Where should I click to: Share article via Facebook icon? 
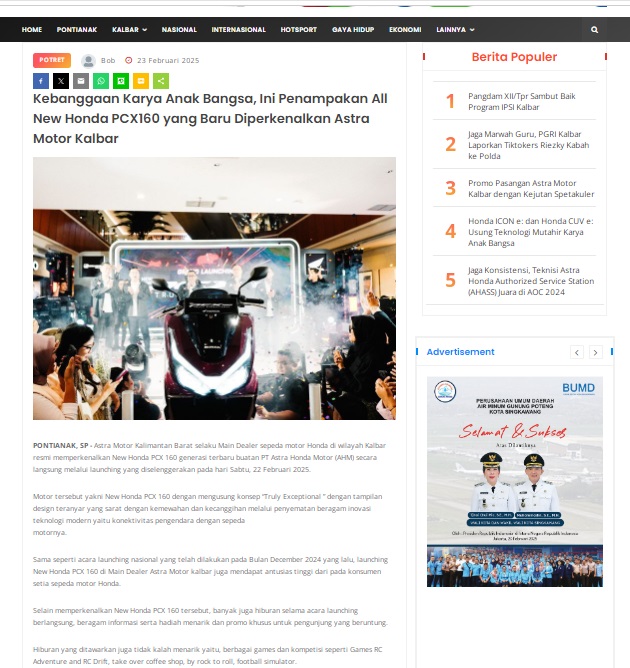41,81
